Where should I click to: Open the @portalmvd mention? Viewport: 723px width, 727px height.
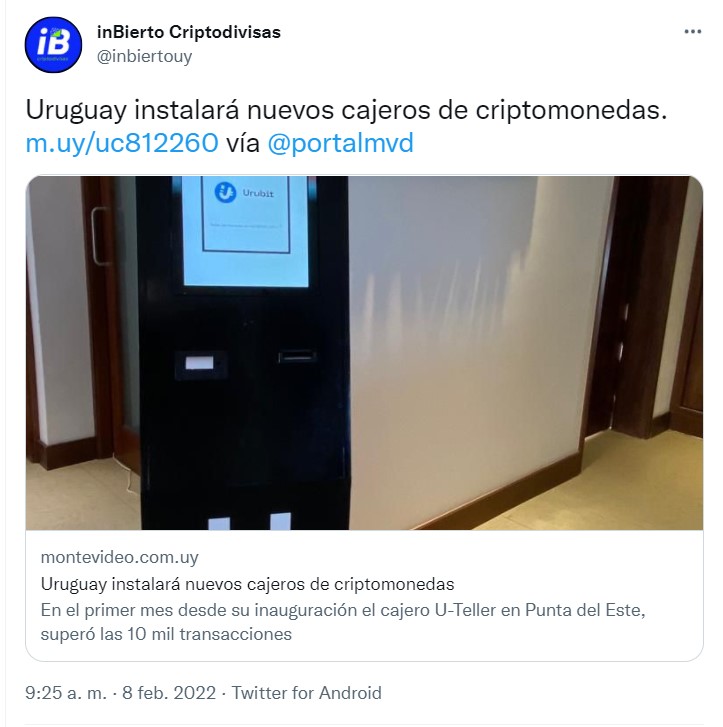click(340, 142)
